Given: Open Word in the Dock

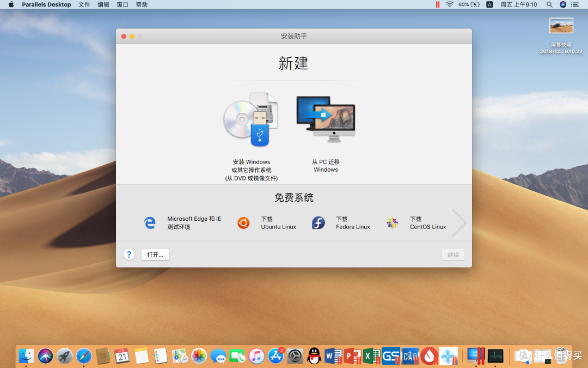Looking at the screenshot, I should (333, 355).
